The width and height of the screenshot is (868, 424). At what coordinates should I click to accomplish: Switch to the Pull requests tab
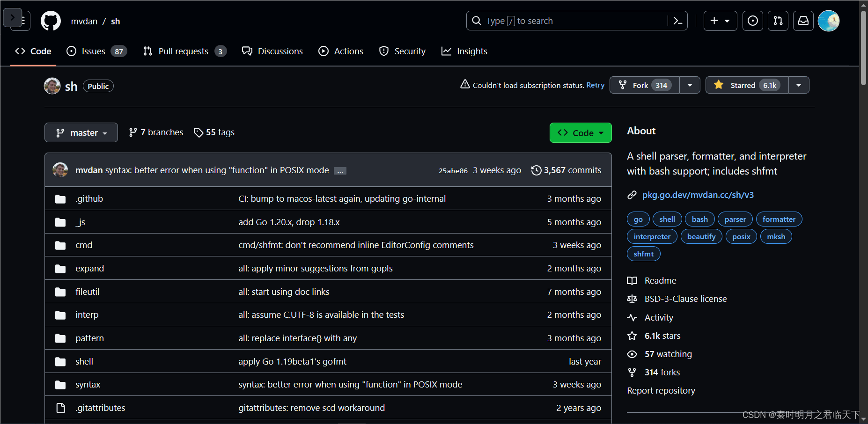(184, 51)
